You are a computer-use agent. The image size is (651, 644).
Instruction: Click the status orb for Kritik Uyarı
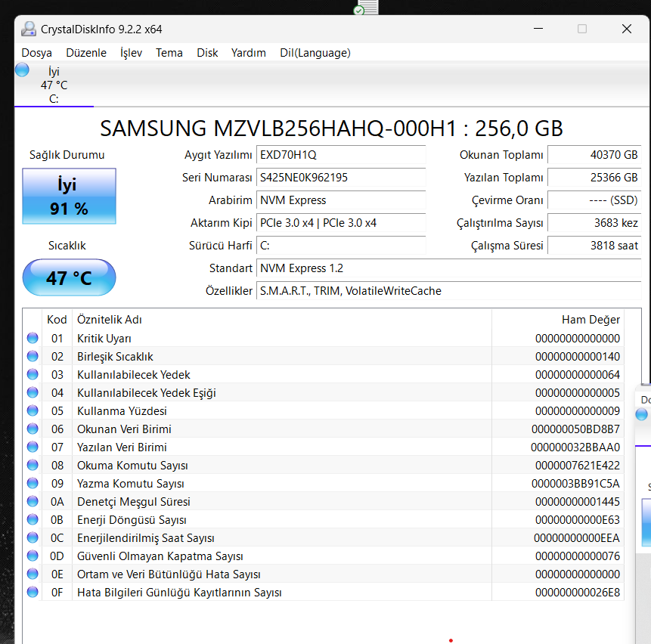click(x=33, y=338)
